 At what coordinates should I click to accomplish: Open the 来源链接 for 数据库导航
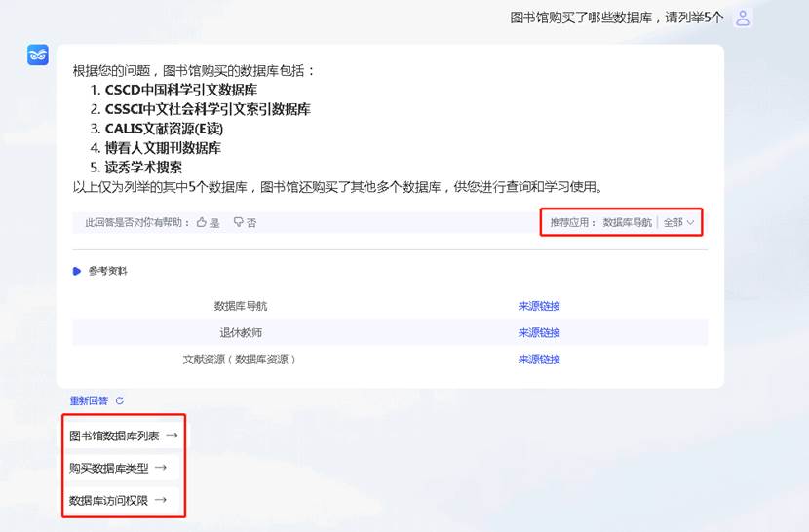point(539,306)
